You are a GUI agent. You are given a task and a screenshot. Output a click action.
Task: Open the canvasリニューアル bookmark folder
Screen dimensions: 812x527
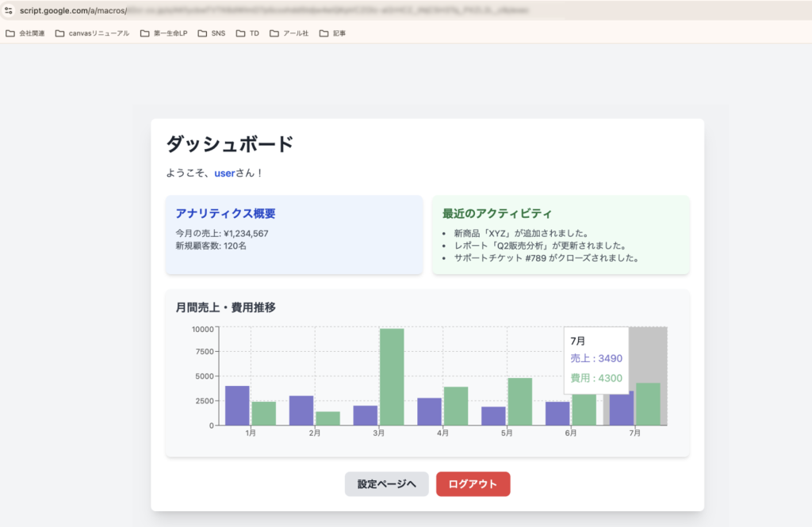92,33
